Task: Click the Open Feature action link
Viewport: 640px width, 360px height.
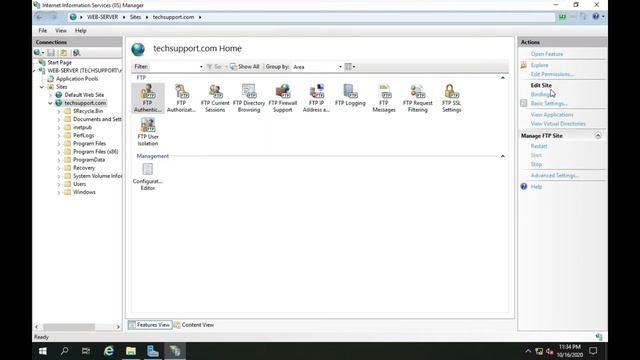Action: pyautogui.click(x=547, y=54)
